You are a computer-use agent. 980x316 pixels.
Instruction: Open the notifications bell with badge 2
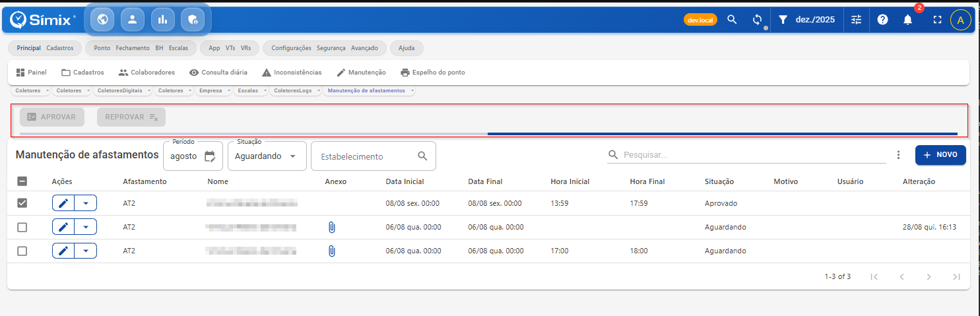908,20
